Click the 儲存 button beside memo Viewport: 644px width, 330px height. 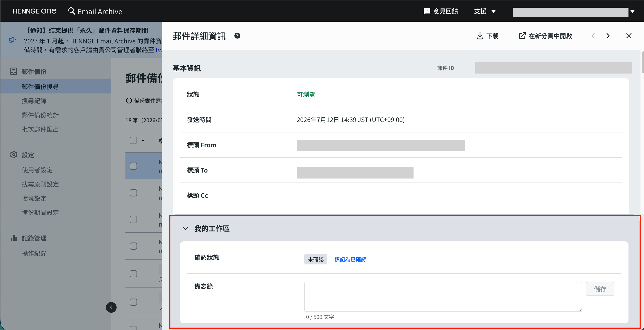(x=600, y=289)
